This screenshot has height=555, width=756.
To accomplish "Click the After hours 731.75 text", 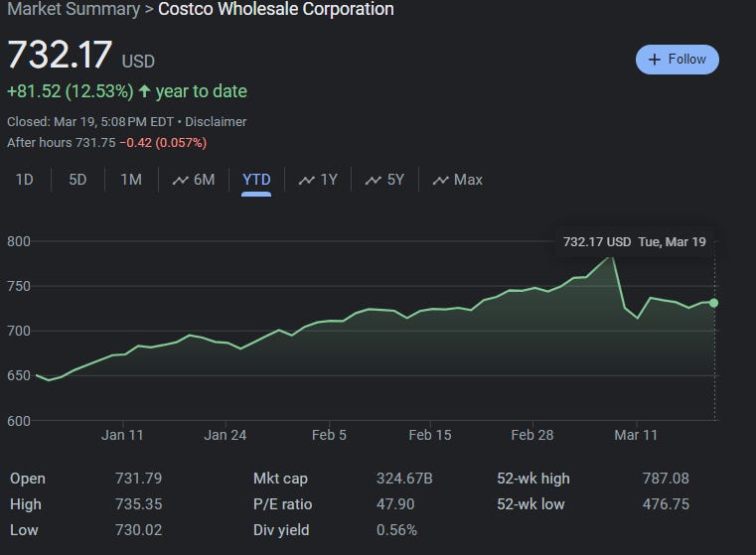I will pos(62,143).
